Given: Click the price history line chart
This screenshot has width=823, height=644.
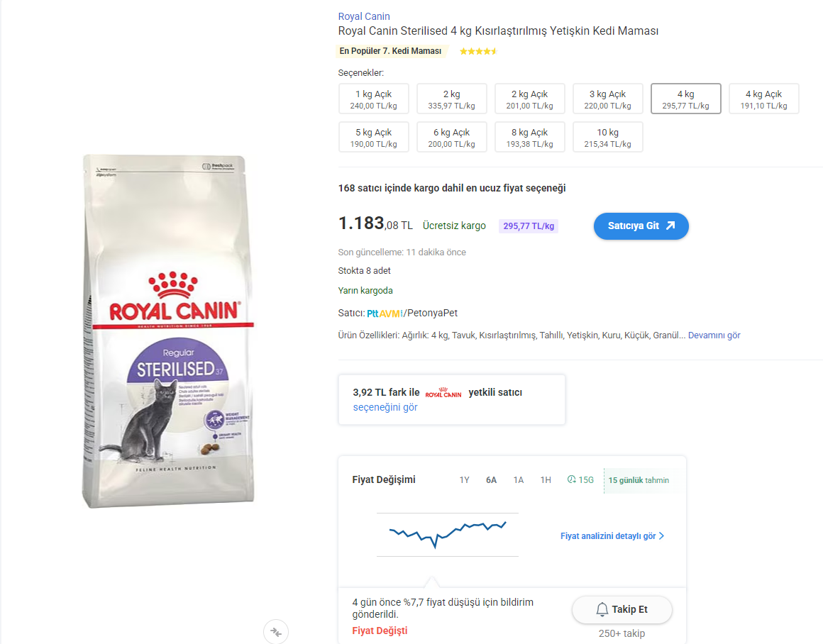Looking at the screenshot, I should click(x=448, y=535).
